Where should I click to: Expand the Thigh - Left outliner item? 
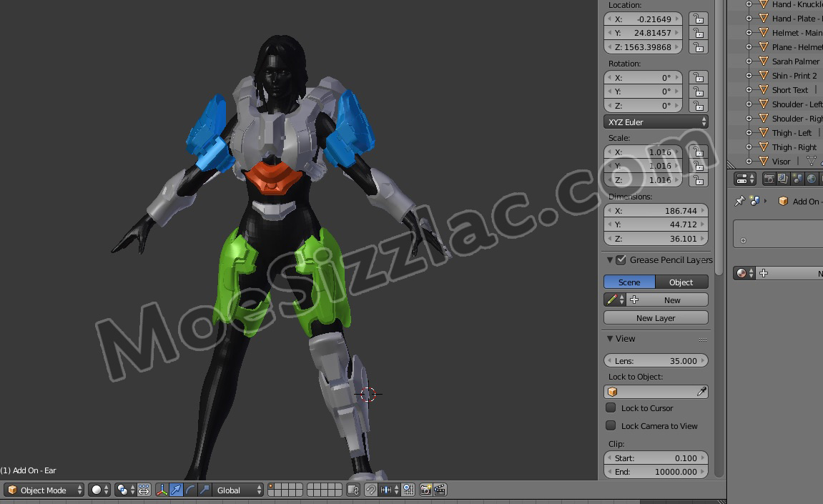(749, 133)
